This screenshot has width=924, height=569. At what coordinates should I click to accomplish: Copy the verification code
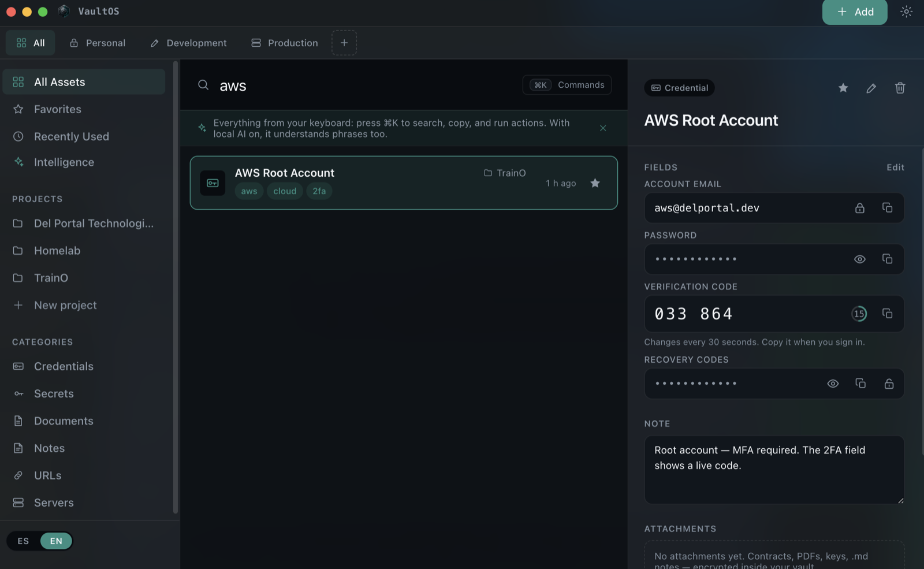(x=888, y=314)
